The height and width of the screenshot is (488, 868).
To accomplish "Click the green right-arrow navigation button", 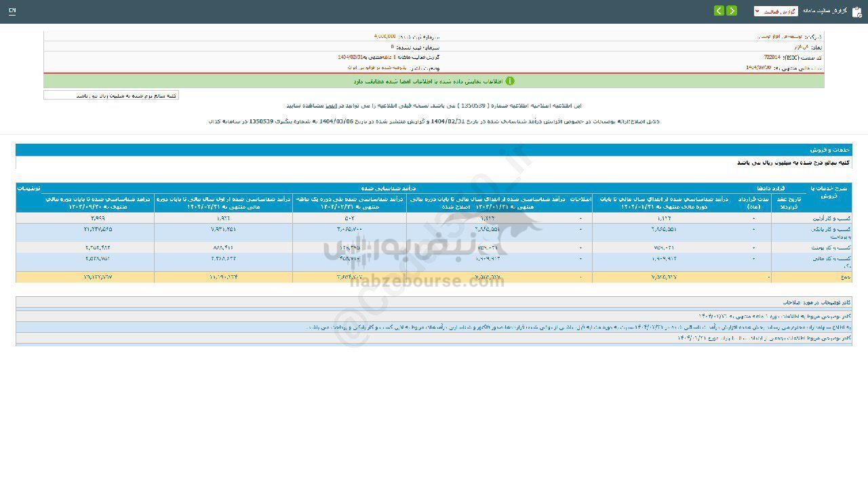I will (x=732, y=11).
